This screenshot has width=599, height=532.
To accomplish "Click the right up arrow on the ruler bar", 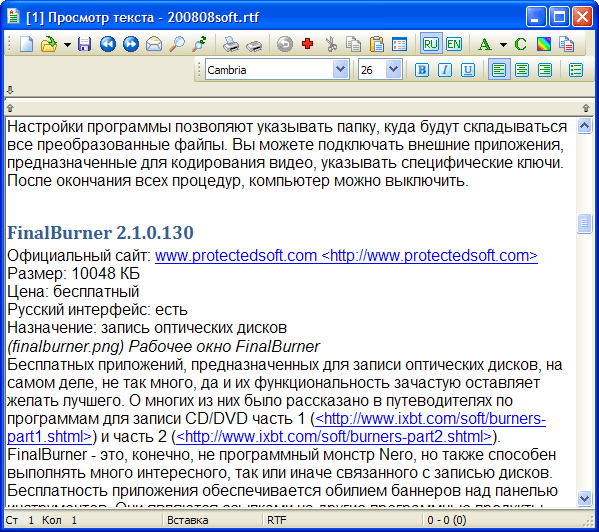I will tap(586, 108).
